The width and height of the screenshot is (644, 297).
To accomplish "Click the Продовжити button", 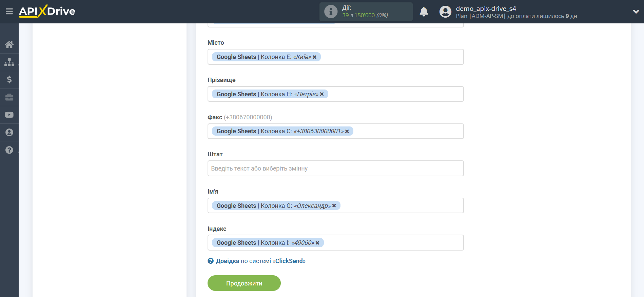I will (244, 283).
